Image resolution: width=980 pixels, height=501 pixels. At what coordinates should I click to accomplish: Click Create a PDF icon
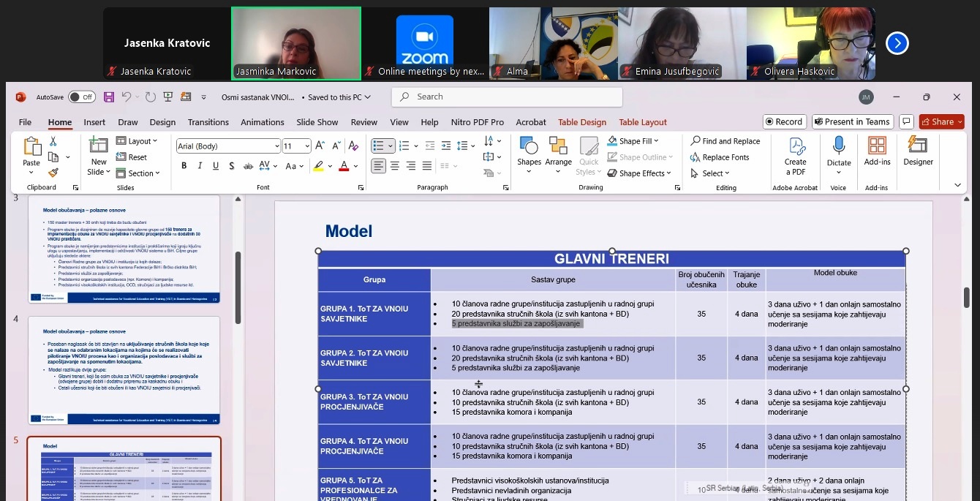click(x=796, y=155)
